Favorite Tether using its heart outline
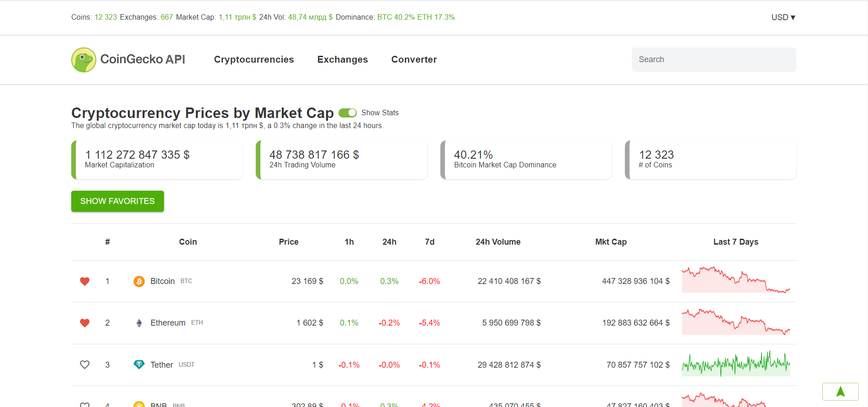The image size is (868, 407). point(85,364)
